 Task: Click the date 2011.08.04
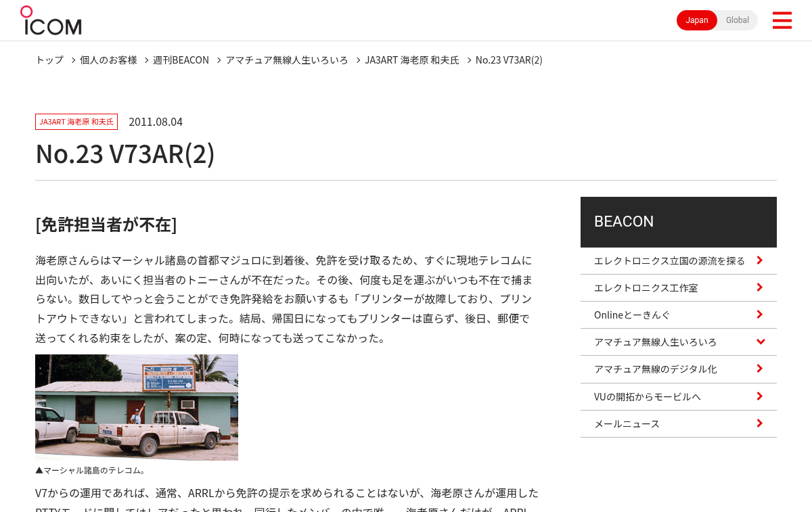coord(156,122)
